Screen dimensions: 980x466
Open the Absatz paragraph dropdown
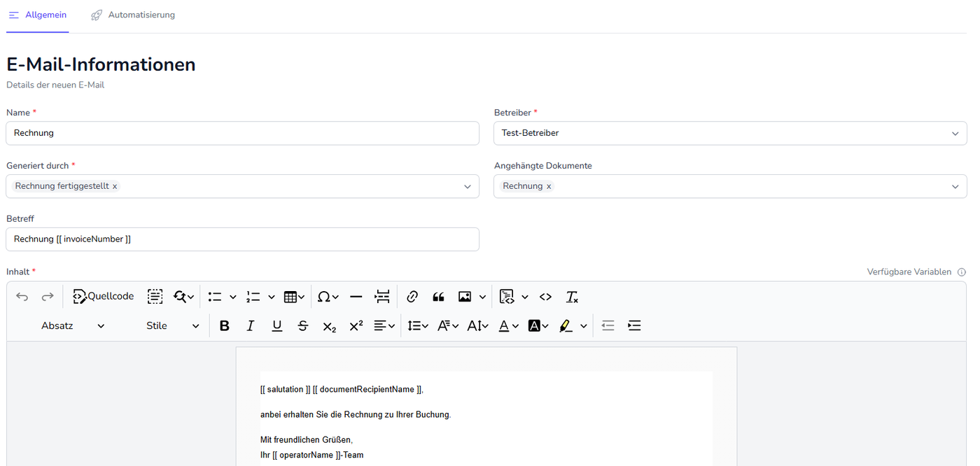[73, 326]
